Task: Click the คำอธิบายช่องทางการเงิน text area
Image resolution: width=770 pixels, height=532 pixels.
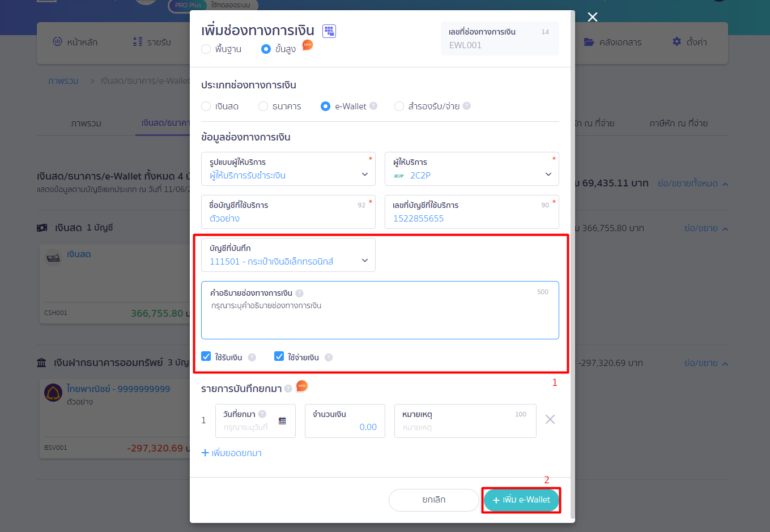Action: tap(380, 310)
